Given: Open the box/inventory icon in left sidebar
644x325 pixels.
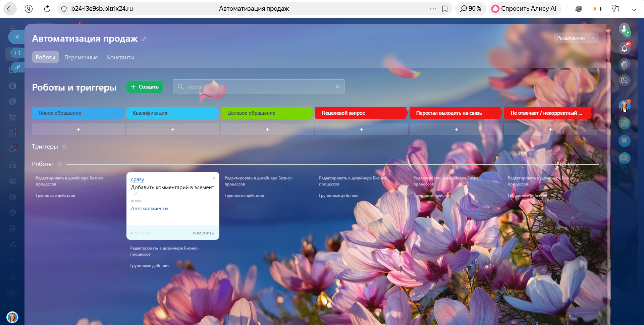Looking at the screenshot, I should (x=12, y=212).
